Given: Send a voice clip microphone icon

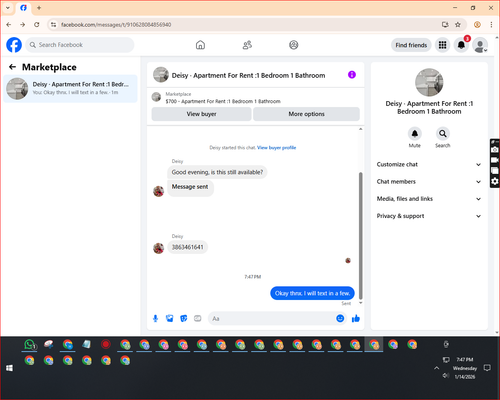Looking at the screenshot, I should click(x=155, y=318).
